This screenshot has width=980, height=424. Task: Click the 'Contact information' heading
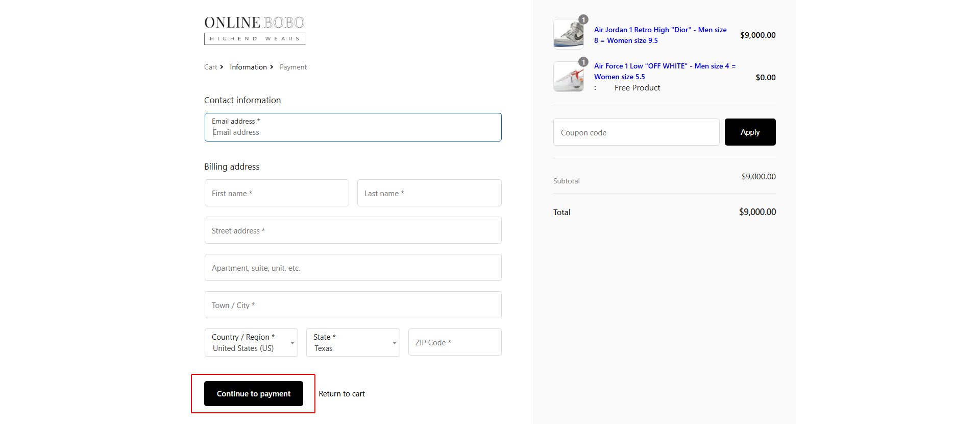(242, 100)
